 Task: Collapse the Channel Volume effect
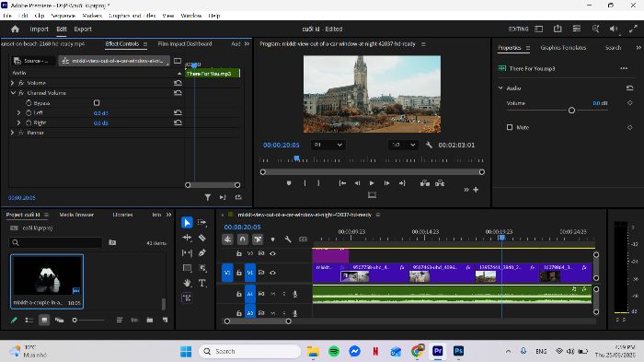click(x=13, y=93)
